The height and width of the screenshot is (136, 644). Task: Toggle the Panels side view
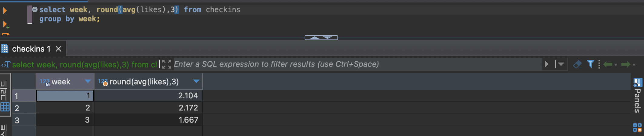[637, 96]
